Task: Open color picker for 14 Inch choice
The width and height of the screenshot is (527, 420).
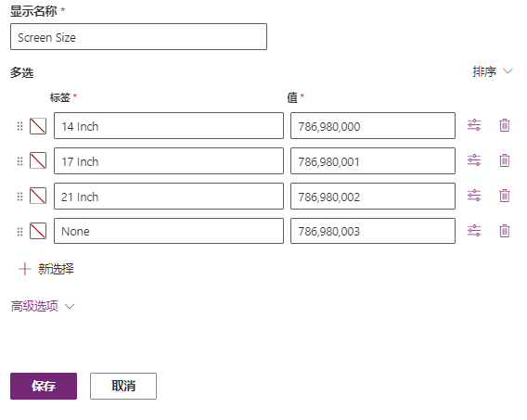Action: [38, 126]
